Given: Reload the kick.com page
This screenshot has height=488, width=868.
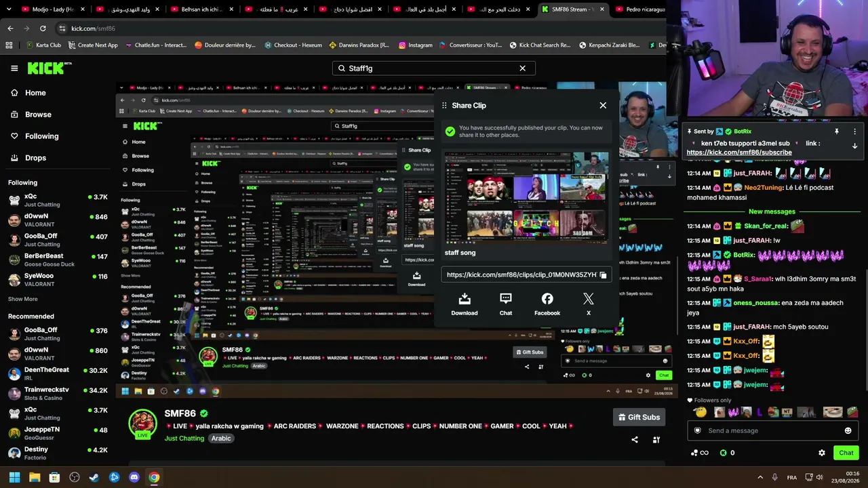Looking at the screenshot, I should tap(43, 28).
